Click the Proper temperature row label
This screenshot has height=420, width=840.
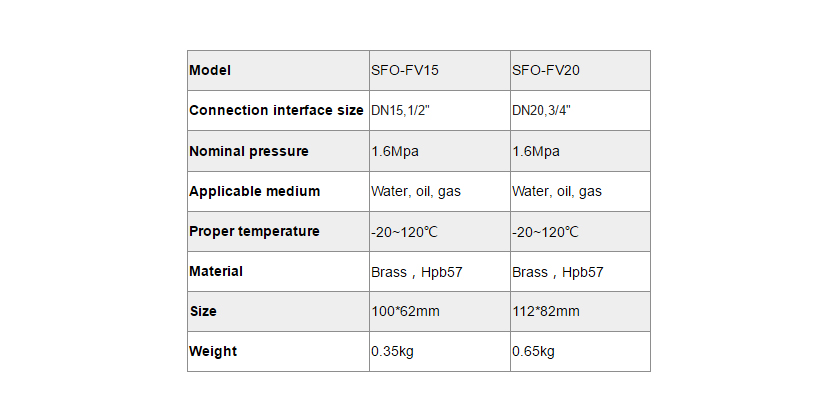click(255, 231)
